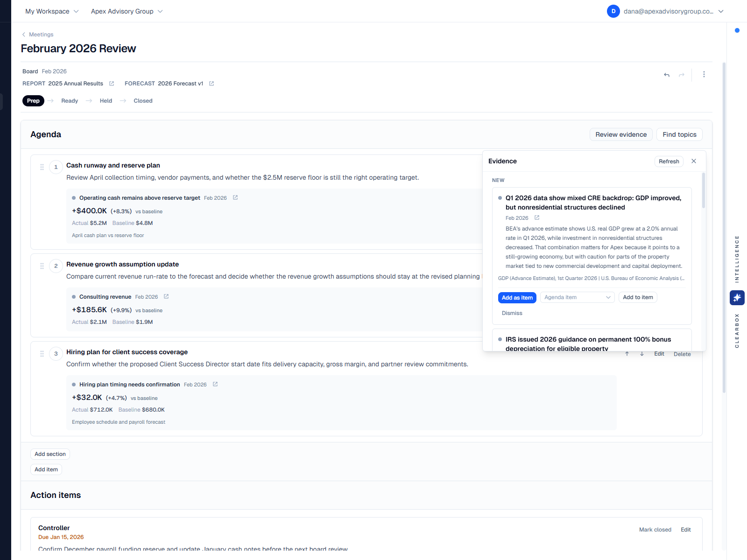Close the Evidence panel
Image resolution: width=747 pixels, height=560 pixels.
pyautogui.click(x=694, y=161)
